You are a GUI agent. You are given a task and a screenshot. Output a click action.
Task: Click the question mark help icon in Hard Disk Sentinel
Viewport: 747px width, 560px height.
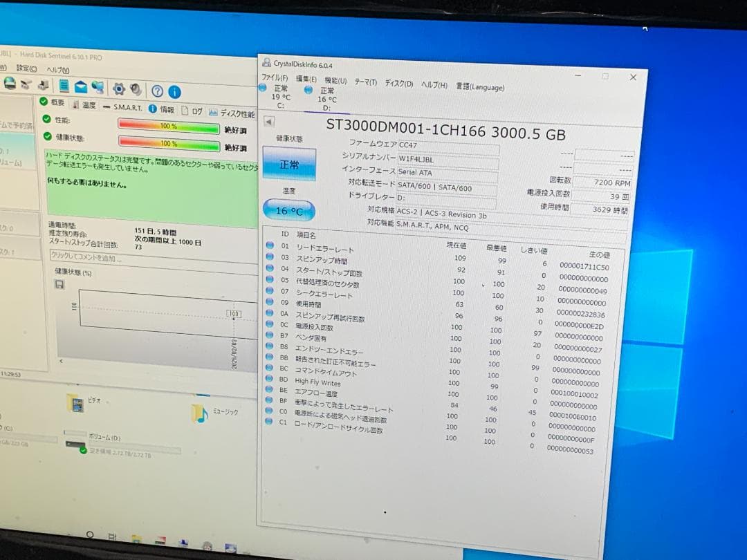[157, 91]
